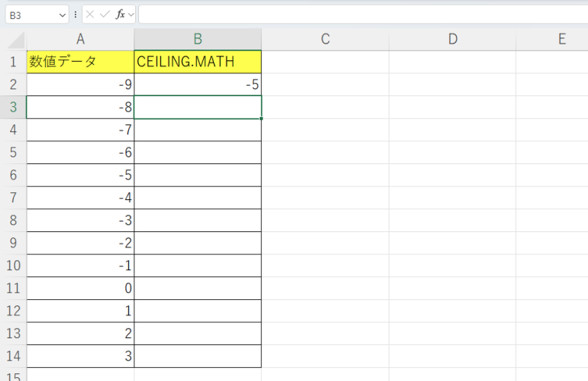Viewport: 588px width, 381px height.
Task: Click the CEILING.MATH header cell
Action: click(197, 62)
